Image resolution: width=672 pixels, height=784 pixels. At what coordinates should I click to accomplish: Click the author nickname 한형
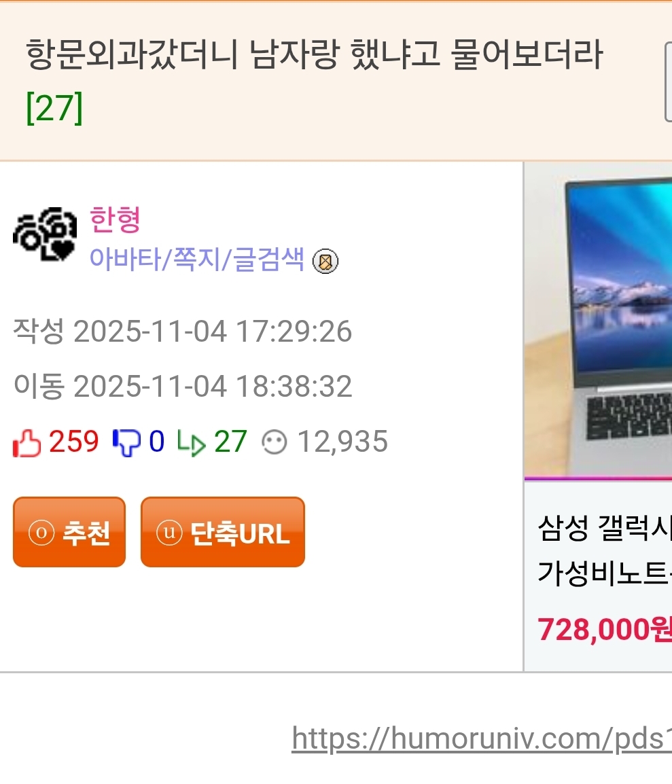pyautogui.click(x=115, y=219)
